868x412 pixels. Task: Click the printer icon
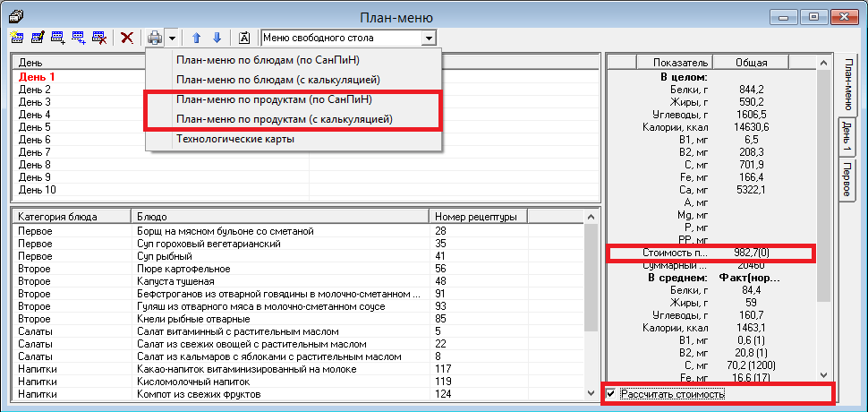pos(155,38)
